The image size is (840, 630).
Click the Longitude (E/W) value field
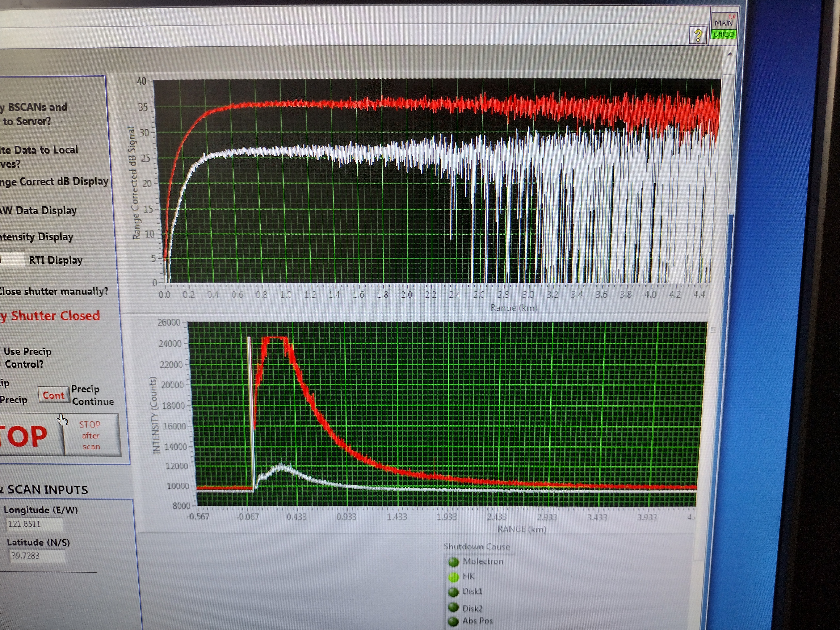pyautogui.click(x=34, y=524)
